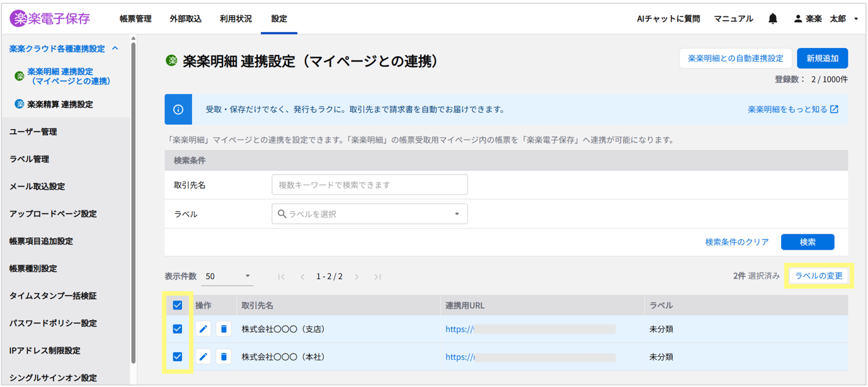The width and height of the screenshot is (868, 387).
Task: Click the blue info icon in banner
Action: click(178, 110)
